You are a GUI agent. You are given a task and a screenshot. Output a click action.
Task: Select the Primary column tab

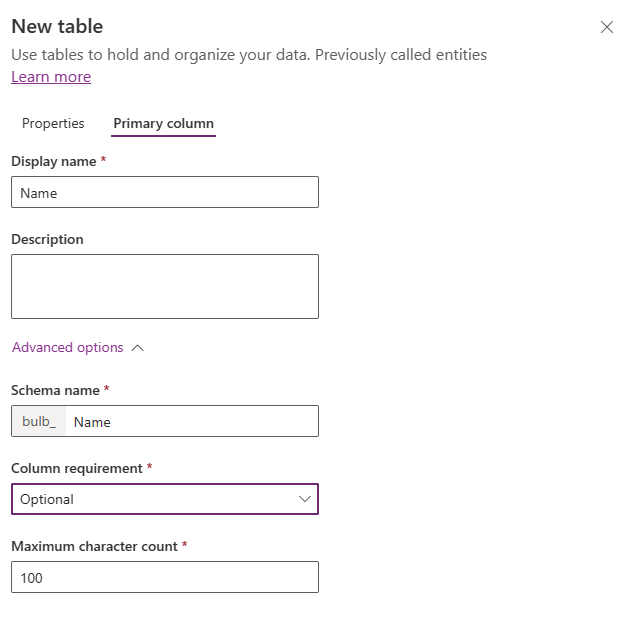click(163, 123)
